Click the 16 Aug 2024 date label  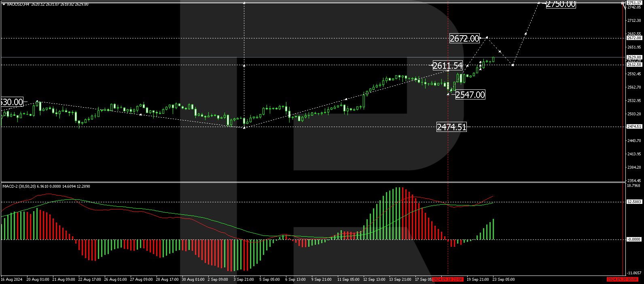(x=11, y=280)
